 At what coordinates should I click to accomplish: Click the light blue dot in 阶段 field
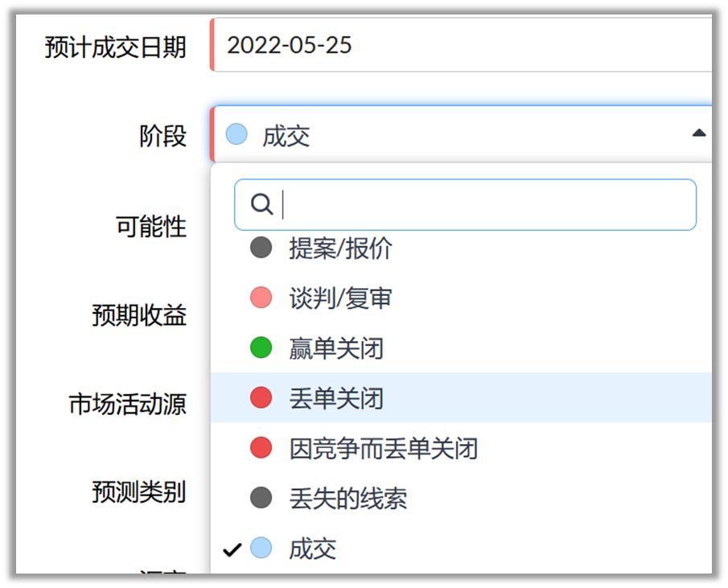click(236, 134)
